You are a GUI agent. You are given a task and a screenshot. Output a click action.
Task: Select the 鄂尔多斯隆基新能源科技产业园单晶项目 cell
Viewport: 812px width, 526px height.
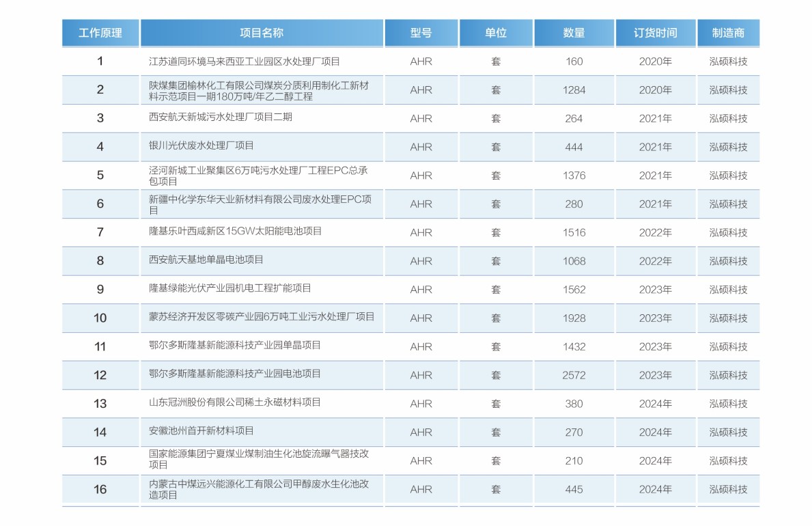(235, 346)
